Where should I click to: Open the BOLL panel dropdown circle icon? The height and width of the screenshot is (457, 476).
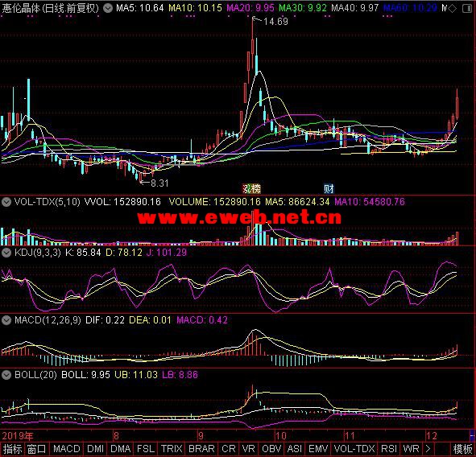pyautogui.click(x=6, y=375)
